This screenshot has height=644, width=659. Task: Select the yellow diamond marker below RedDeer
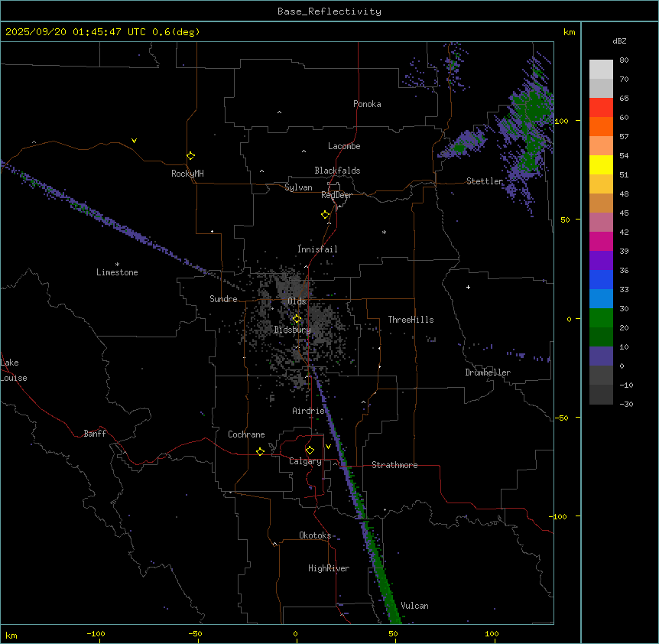tap(326, 214)
